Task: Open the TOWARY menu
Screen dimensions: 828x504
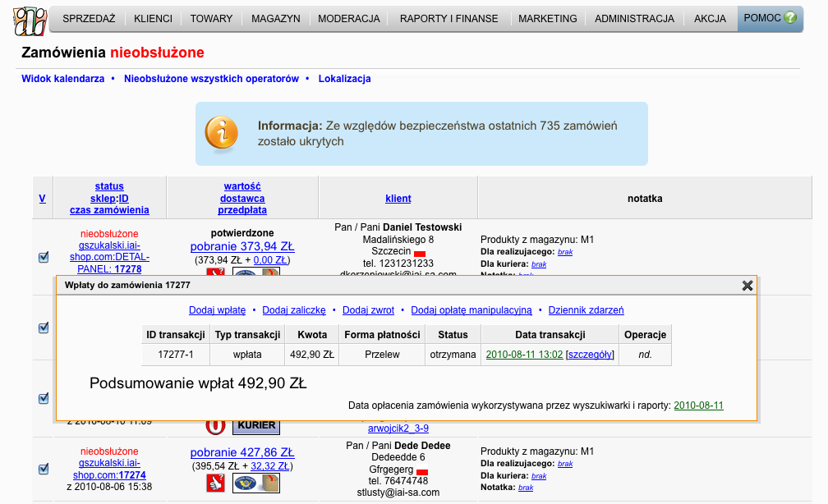Action: (211, 19)
